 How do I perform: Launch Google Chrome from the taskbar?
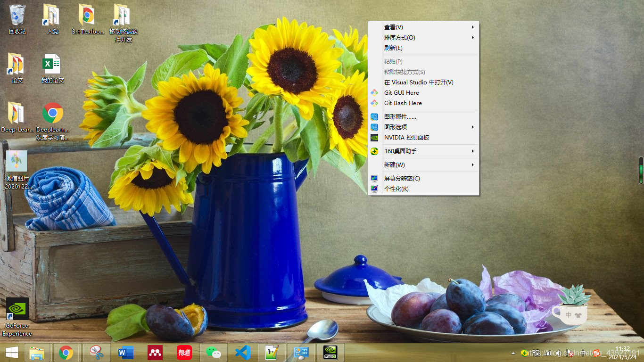pyautogui.click(x=66, y=353)
